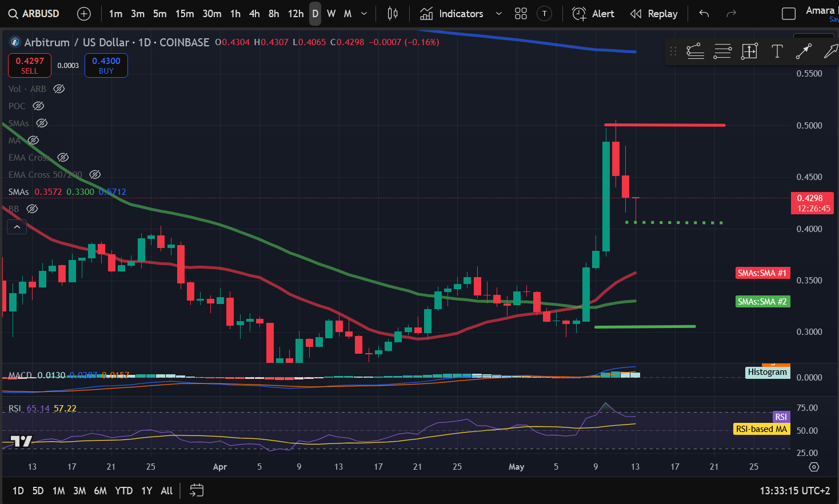Open the Go to date calendar
Screen dimensions: 839x504
pos(197,491)
